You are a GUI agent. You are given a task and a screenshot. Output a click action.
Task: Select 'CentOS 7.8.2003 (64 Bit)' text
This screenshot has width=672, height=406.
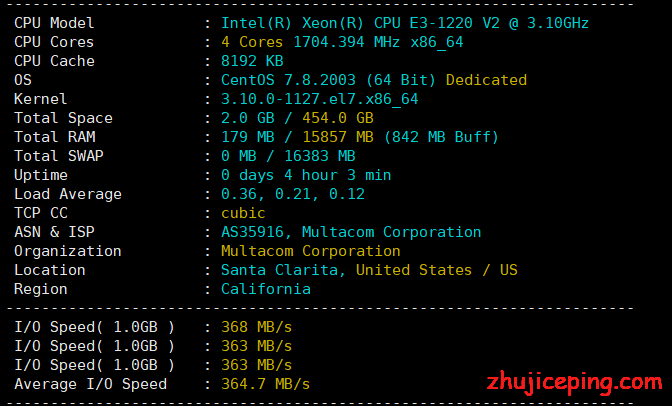[x=328, y=80]
